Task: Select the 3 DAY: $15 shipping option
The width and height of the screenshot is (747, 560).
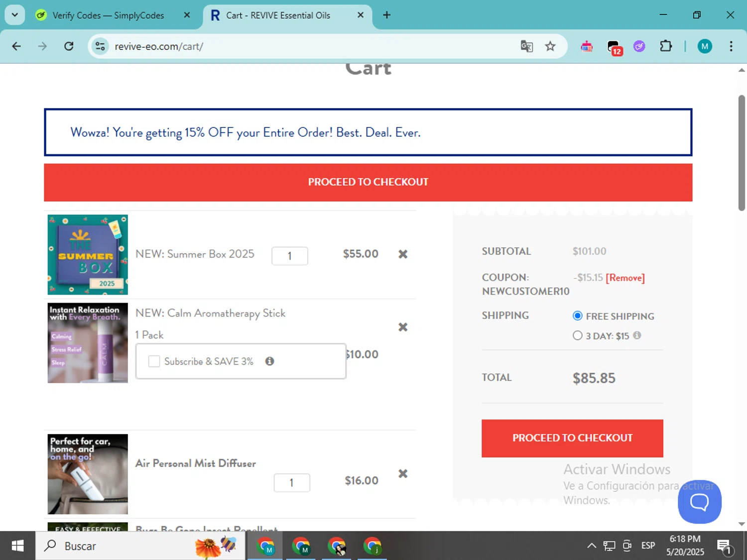Action: [x=577, y=336]
